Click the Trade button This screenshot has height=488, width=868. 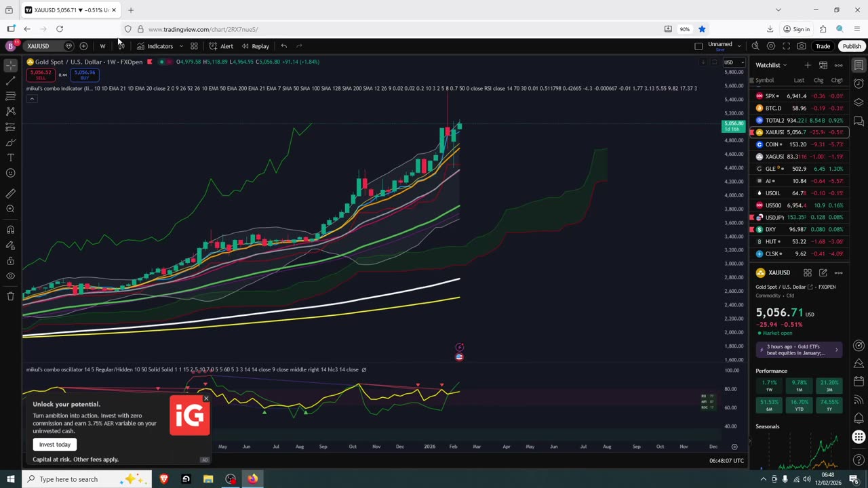823,46
